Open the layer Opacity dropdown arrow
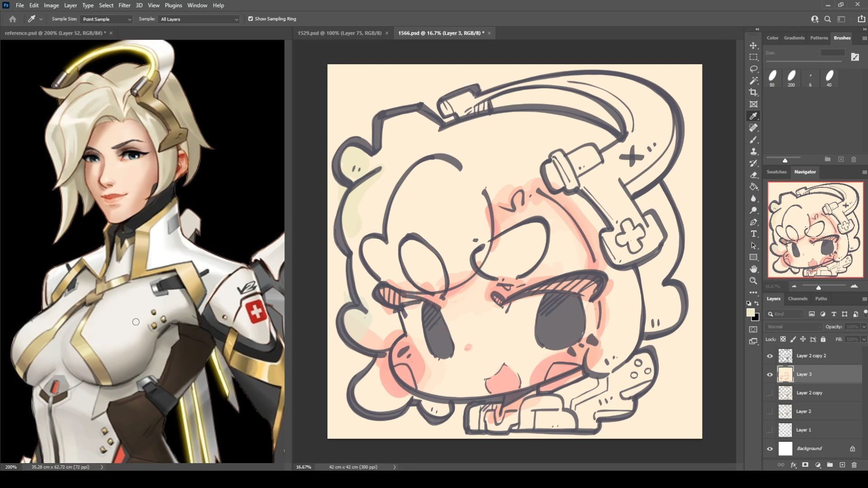 click(x=864, y=327)
